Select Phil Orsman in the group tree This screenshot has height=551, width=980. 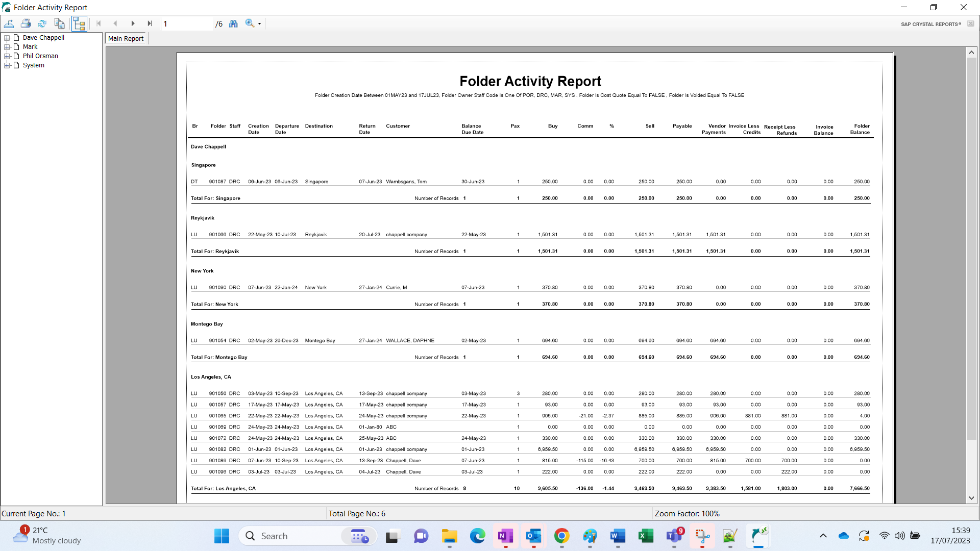pyautogui.click(x=40, y=56)
